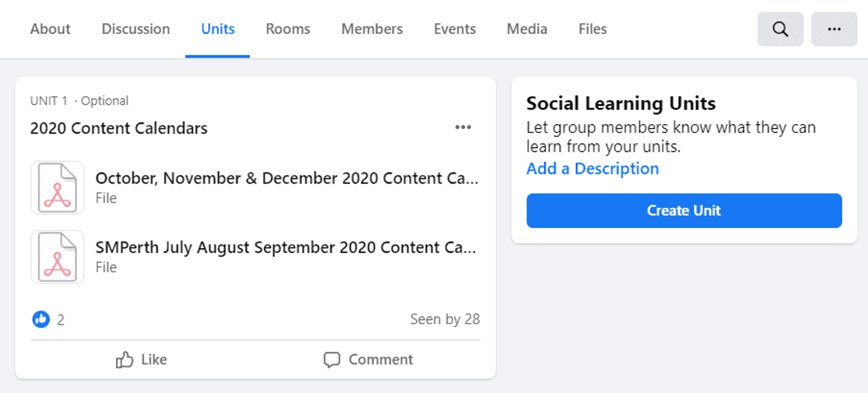Open the group more options button
Image resolution: width=868 pixels, height=393 pixels.
(834, 29)
